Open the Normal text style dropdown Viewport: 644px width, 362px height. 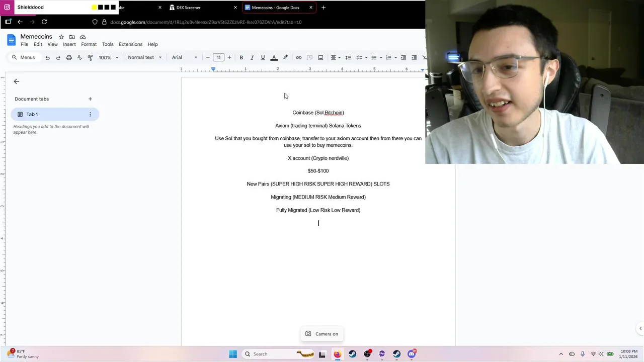pos(145,57)
